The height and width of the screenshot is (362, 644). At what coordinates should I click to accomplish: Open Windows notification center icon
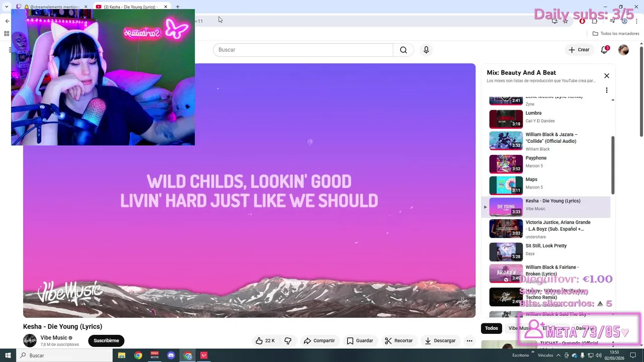[x=633, y=355]
